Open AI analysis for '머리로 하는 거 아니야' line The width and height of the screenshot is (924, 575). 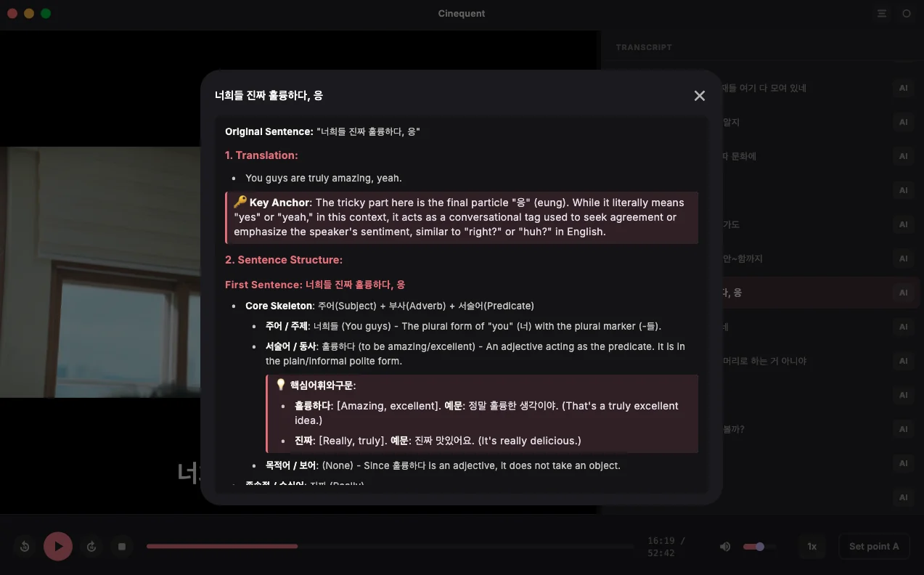tap(904, 361)
